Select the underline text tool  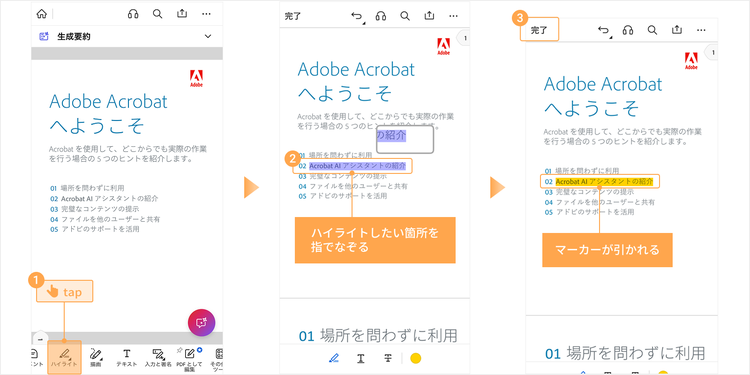tap(361, 358)
